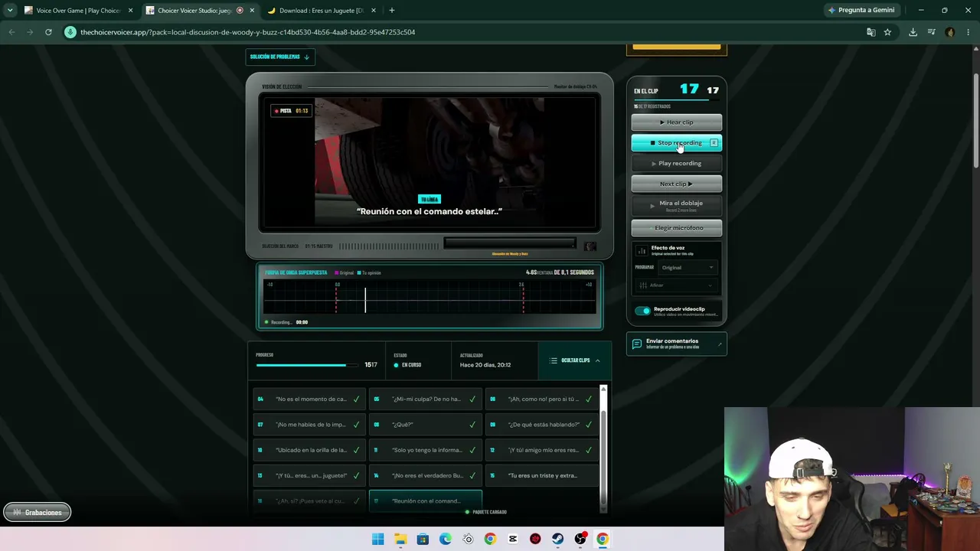Select clip 15 "Tu eres un triste y extra..."
The width and height of the screenshot is (980, 551).
542,475
